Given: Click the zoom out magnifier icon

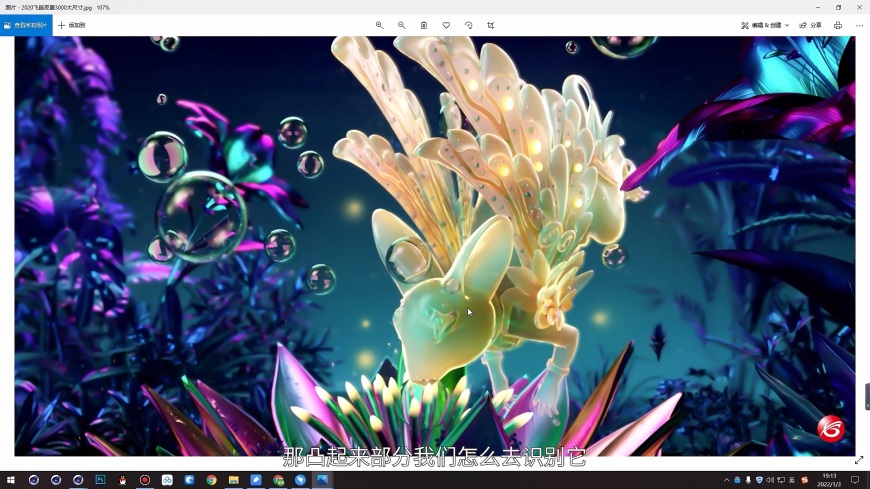Looking at the screenshot, I should (402, 25).
